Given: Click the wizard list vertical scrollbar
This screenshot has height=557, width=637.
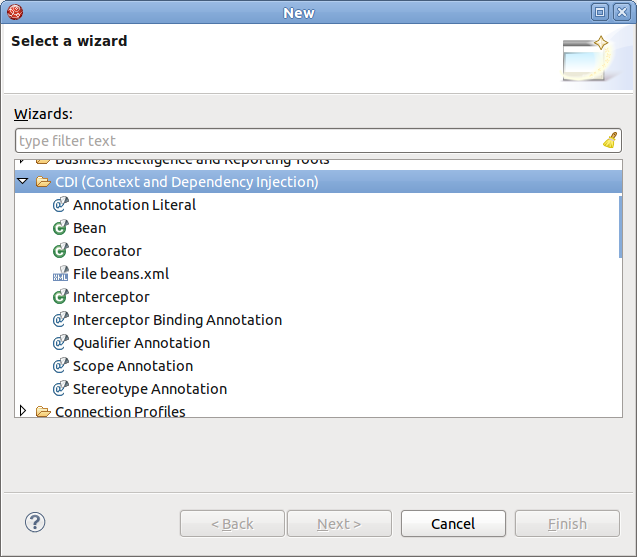Looking at the screenshot, I should pos(620,228).
